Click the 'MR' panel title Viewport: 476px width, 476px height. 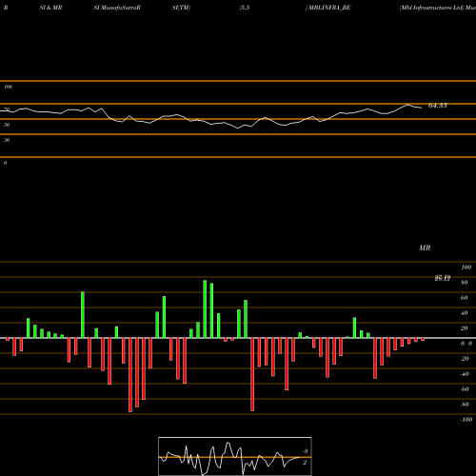pyautogui.click(x=425, y=248)
